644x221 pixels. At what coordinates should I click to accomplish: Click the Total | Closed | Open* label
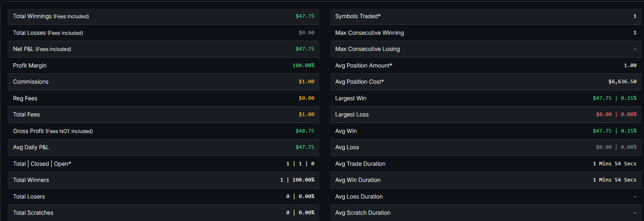(x=42, y=164)
